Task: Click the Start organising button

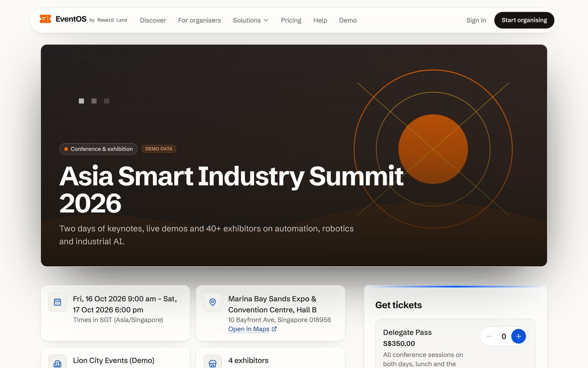Action: [524, 20]
